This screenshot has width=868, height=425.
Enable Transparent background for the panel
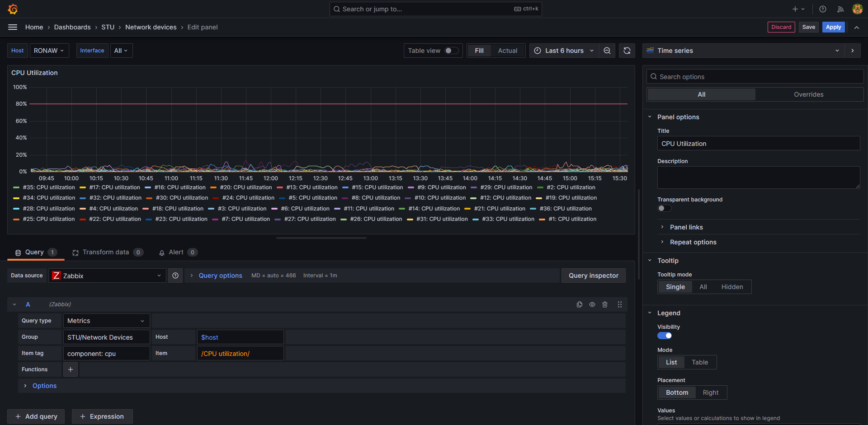664,208
